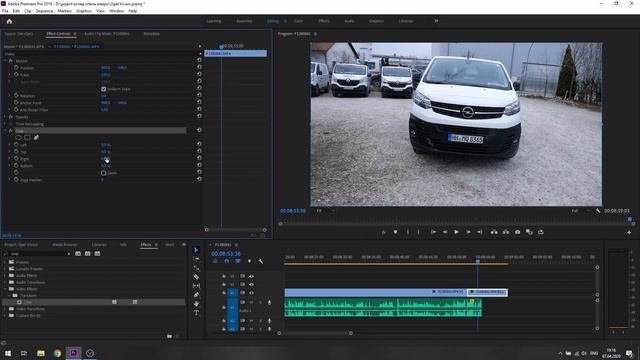Toggle Linked Selection in timeline
This screenshot has height=360, width=640.
pyautogui.click(x=238, y=261)
